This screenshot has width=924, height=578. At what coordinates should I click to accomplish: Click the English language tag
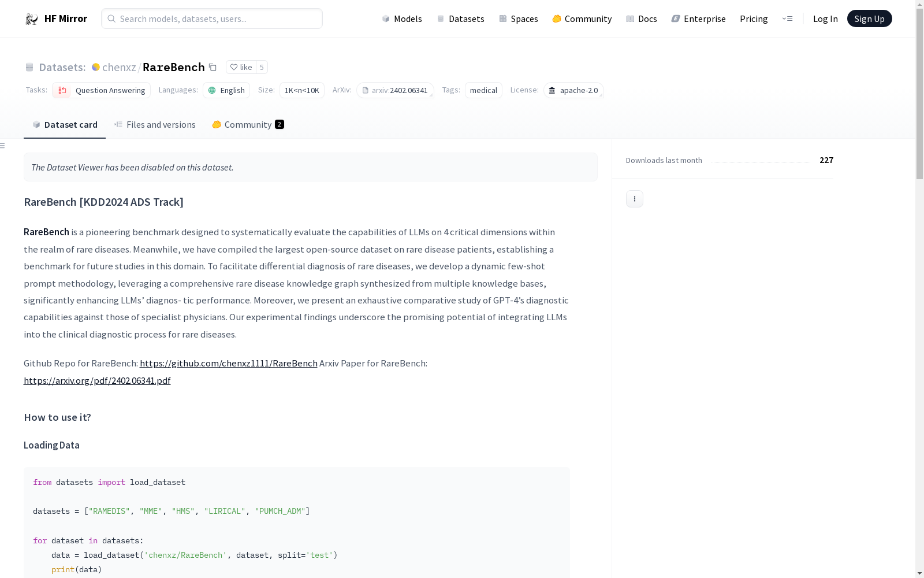point(226,90)
